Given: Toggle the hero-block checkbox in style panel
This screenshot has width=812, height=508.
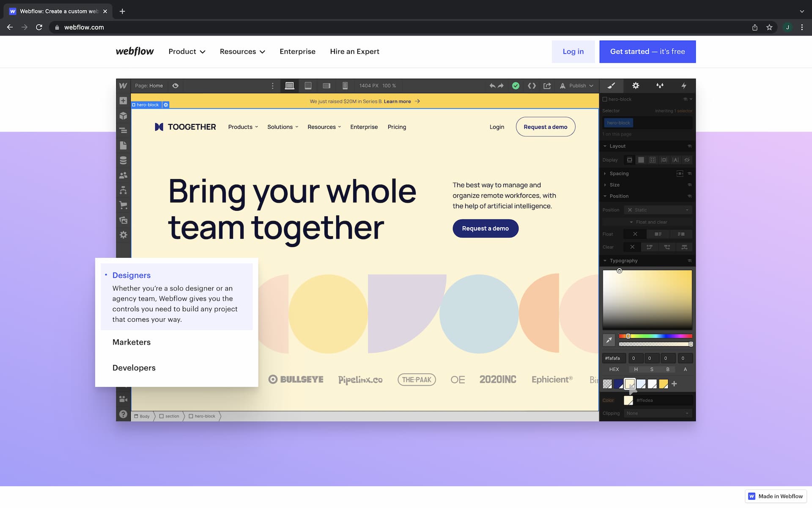Looking at the screenshot, I should point(605,99).
